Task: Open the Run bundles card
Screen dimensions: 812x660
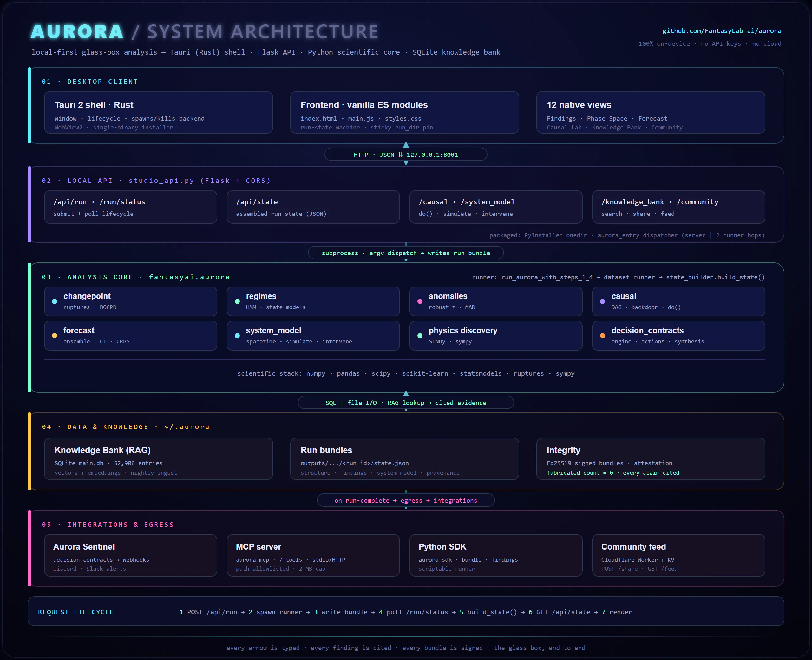Action: pyautogui.click(x=405, y=459)
